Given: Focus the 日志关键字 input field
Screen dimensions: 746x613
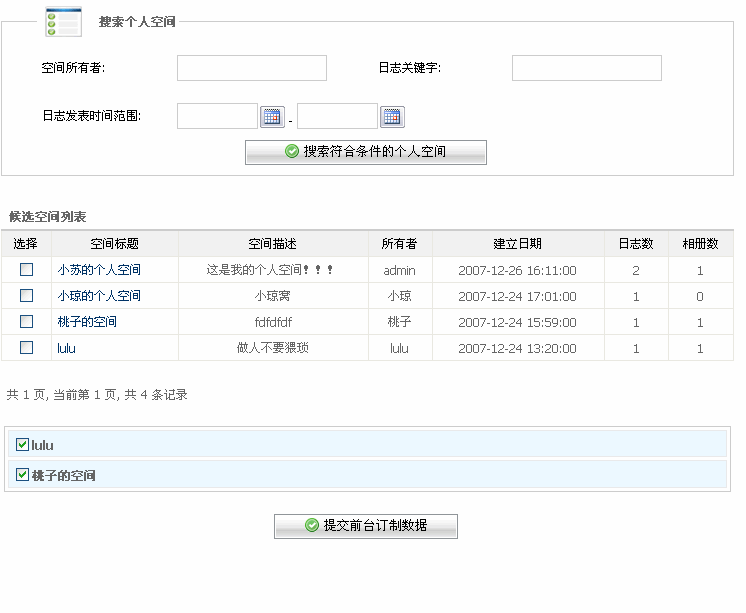Looking at the screenshot, I should tap(587, 68).
